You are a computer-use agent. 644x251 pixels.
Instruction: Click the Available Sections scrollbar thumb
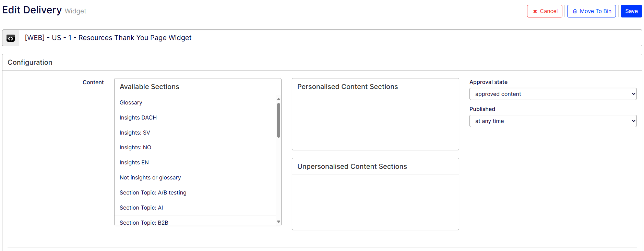pos(278,120)
